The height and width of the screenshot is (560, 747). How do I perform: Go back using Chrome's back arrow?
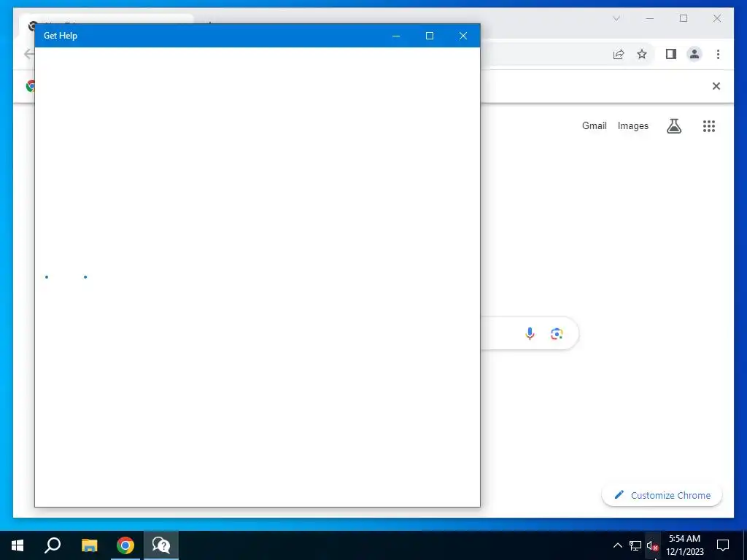point(28,54)
